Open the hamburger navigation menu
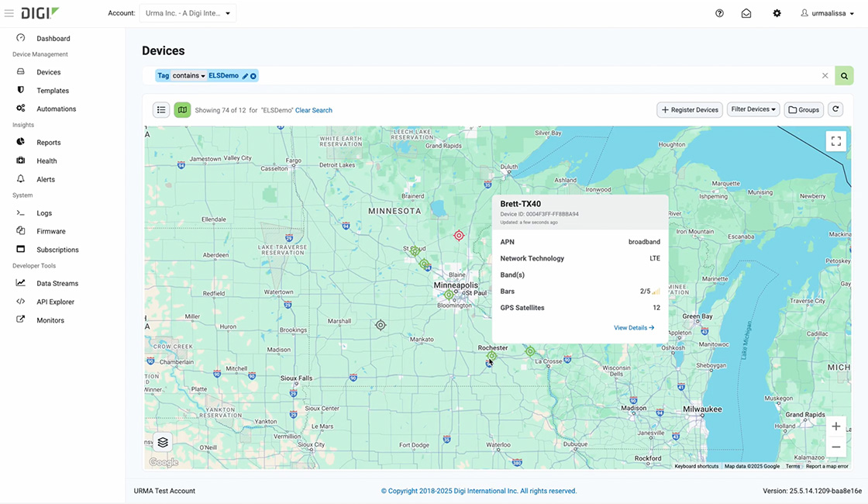Viewport: 868px width, 504px height. [9, 12]
